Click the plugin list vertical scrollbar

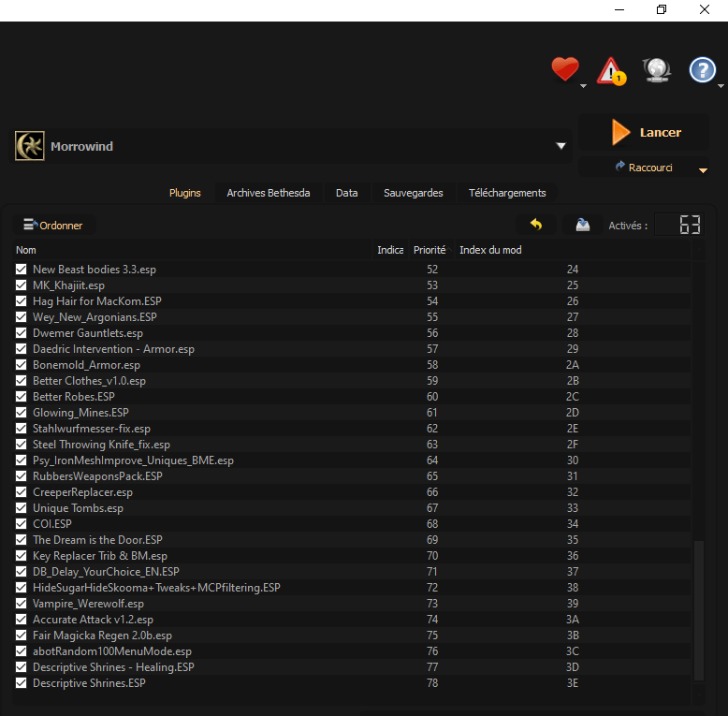[x=697, y=608]
